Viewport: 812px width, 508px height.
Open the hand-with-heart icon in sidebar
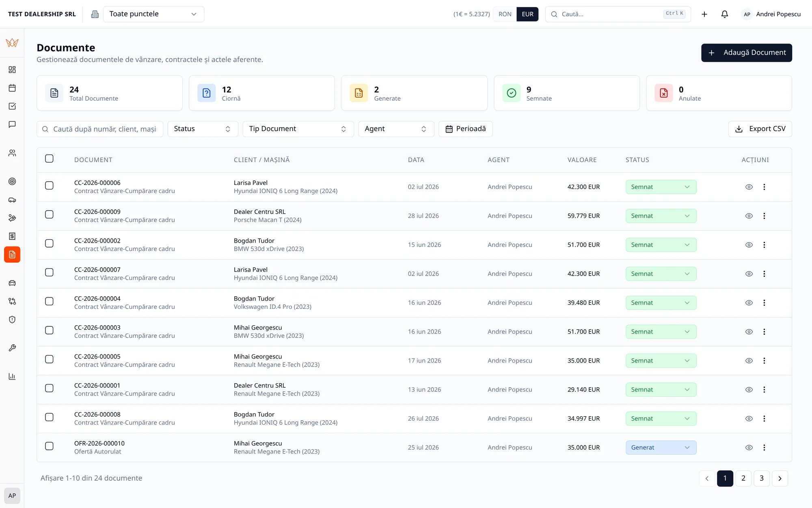coord(12,218)
